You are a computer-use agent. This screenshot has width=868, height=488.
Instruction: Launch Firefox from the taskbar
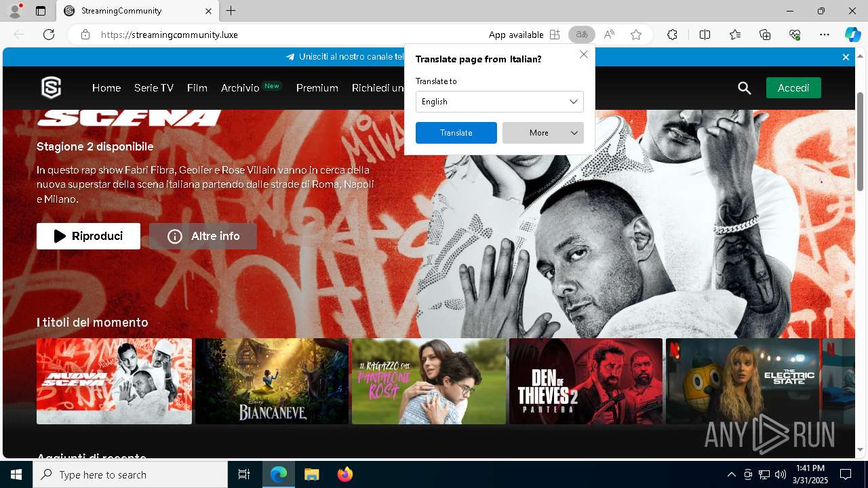pyautogui.click(x=344, y=474)
